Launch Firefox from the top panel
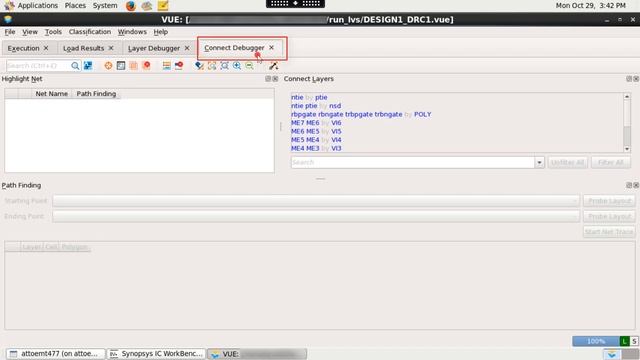Viewport: 640px width, 360px height. (x=131, y=6)
